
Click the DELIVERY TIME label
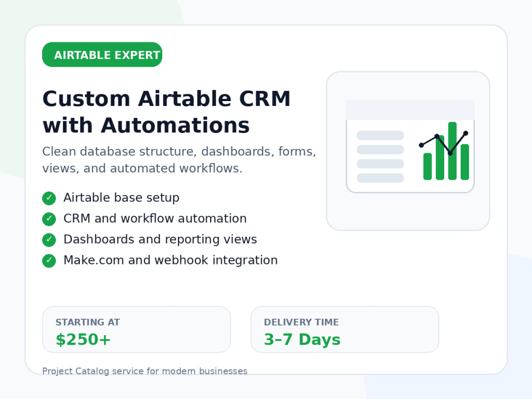[301, 322]
